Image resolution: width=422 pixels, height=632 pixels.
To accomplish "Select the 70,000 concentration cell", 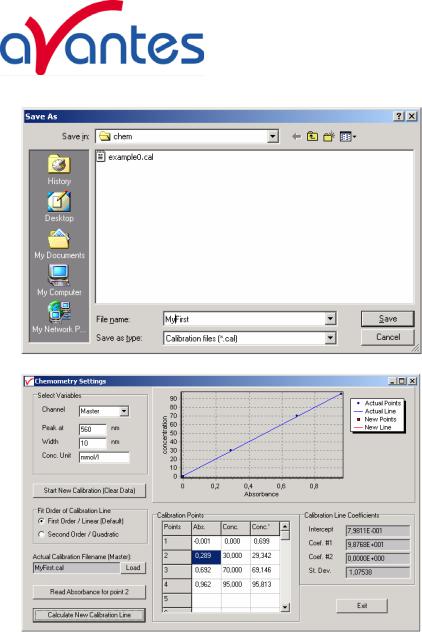I will click(x=235, y=571).
